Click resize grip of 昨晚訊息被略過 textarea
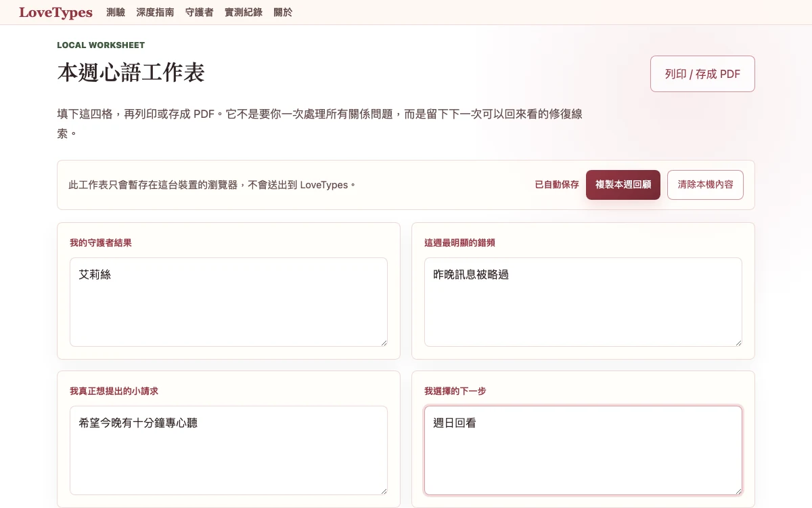This screenshot has height=508, width=812. (x=738, y=343)
